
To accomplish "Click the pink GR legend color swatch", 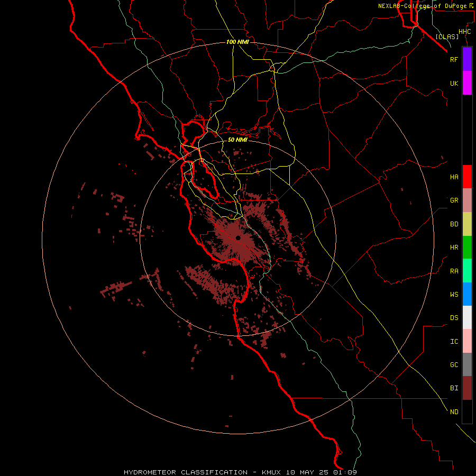I will coord(467,200).
